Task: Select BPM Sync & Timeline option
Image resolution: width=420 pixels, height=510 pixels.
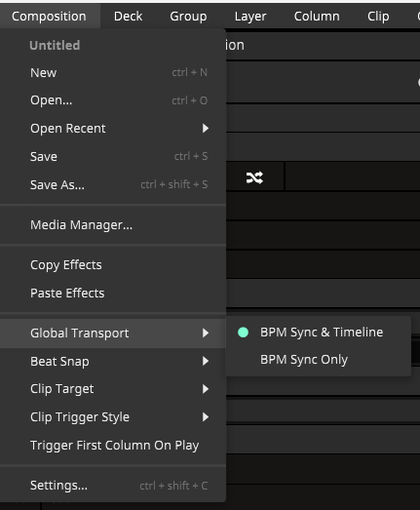Action: pos(319,333)
